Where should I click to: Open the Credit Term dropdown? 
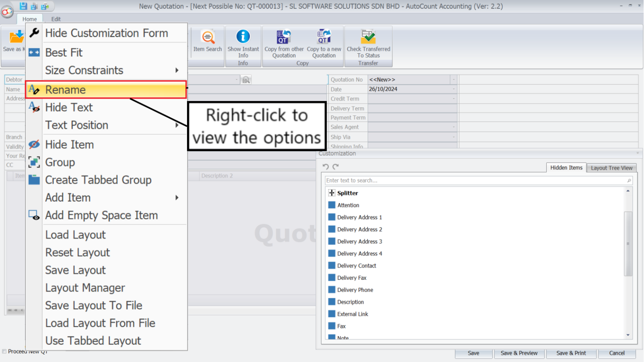click(x=454, y=99)
